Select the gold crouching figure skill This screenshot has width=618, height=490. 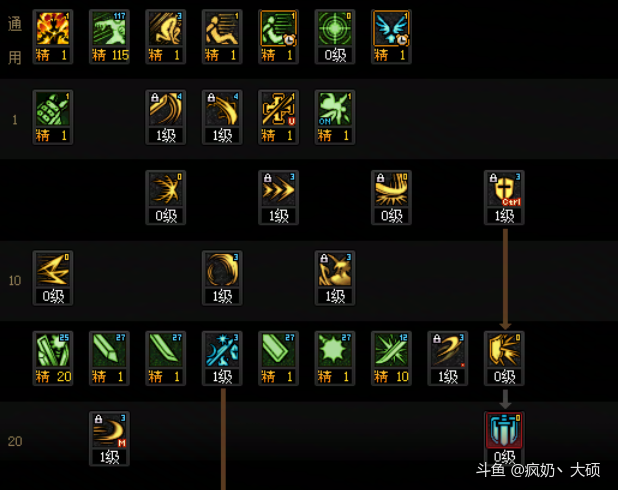pyautogui.click(x=166, y=28)
